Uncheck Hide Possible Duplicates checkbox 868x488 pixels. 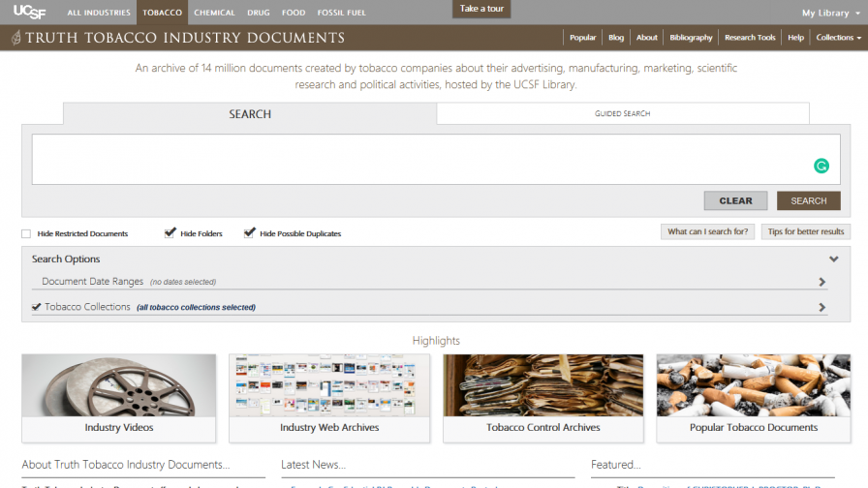(x=249, y=233)
